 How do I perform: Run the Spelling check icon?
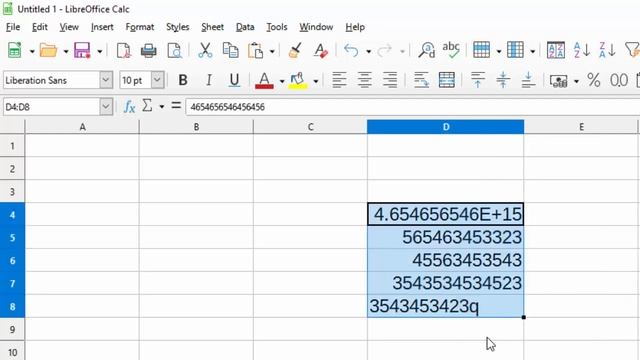[x=451, y=50]
